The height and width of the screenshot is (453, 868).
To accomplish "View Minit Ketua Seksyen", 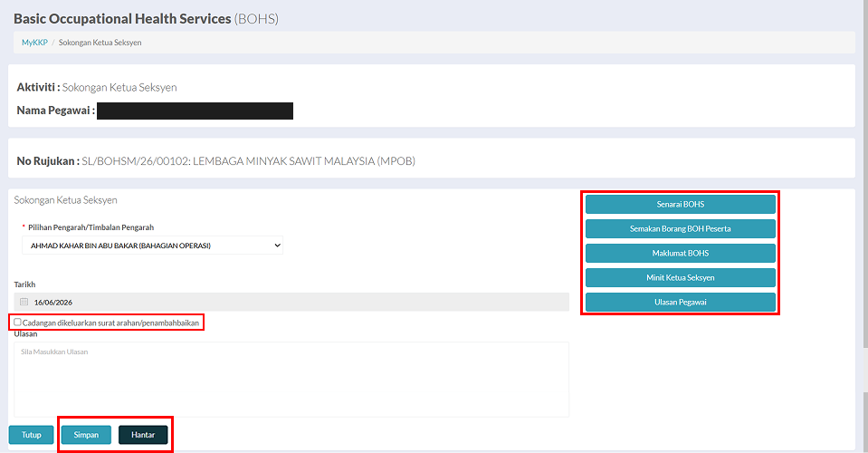I will [681, 277].
